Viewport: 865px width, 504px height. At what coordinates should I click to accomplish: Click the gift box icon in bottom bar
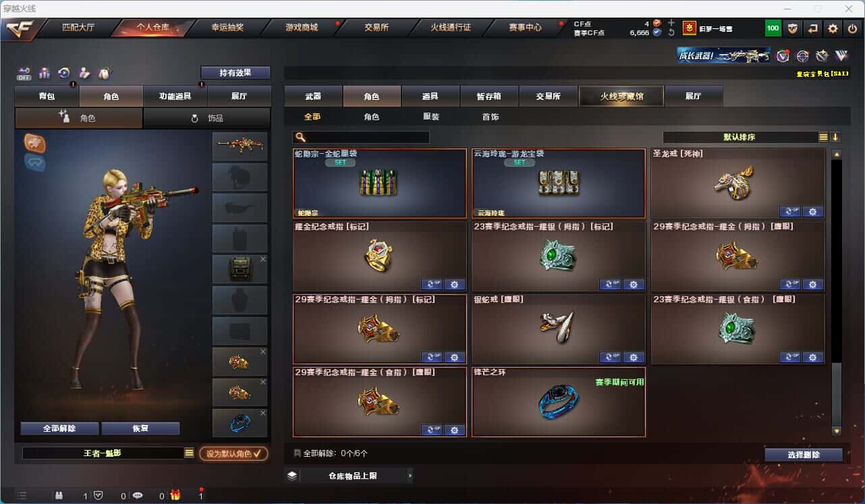(175, 496)
